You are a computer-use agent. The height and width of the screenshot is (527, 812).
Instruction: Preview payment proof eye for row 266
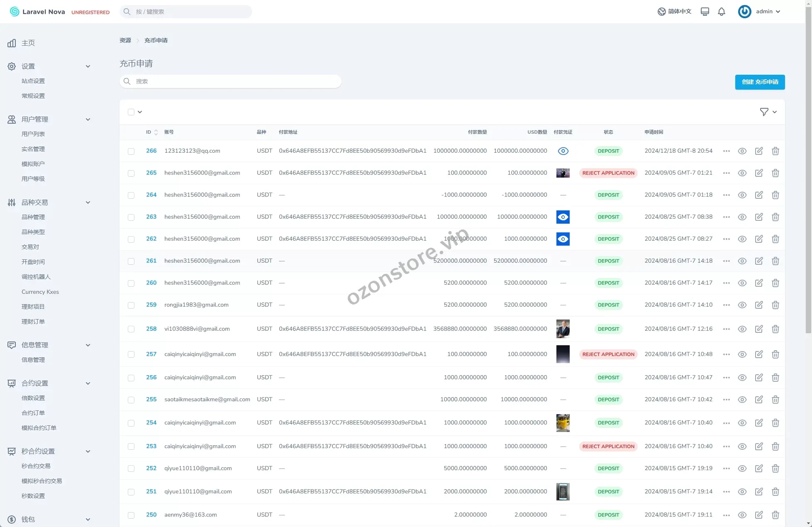click(563, 151)
